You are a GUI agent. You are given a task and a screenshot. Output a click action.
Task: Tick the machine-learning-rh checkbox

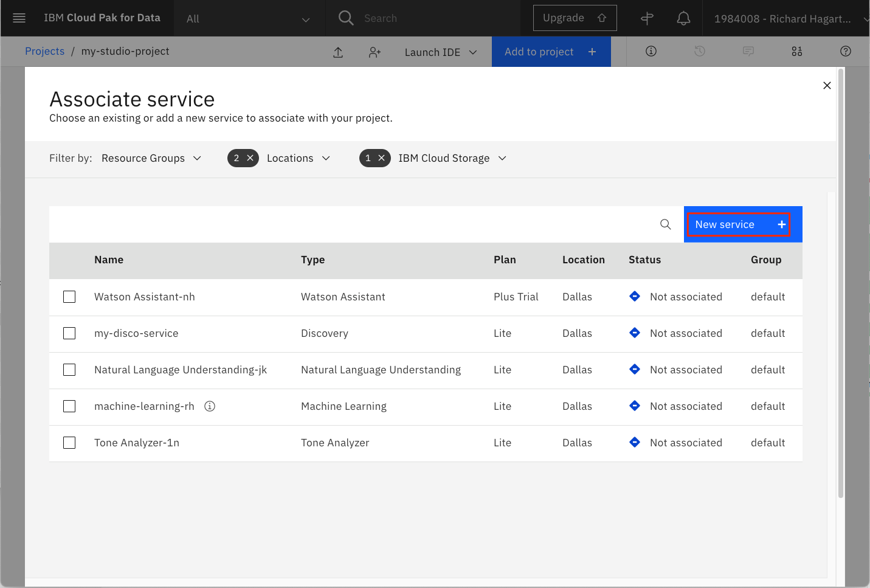click(x=69, y=406)
